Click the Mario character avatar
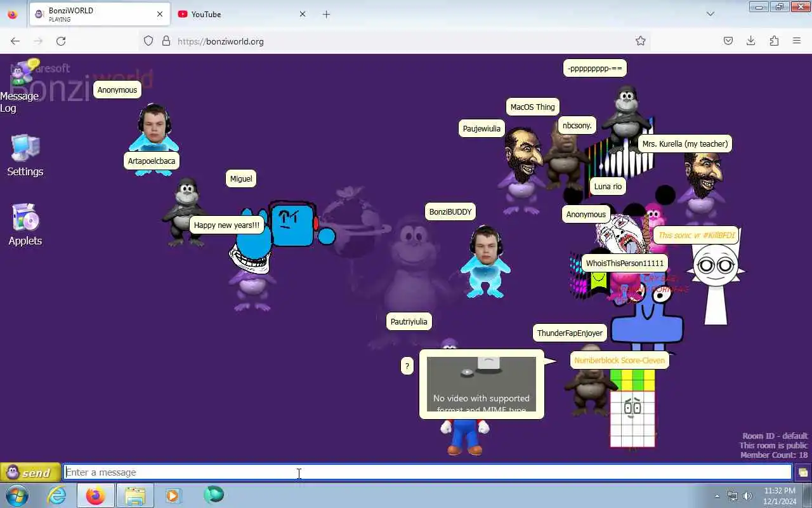This screenshot has height=508, width=812. [466, 437]
